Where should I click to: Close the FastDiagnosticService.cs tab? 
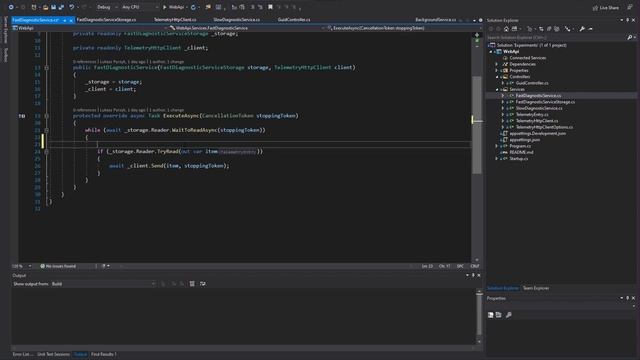click(x=71, y=20)
